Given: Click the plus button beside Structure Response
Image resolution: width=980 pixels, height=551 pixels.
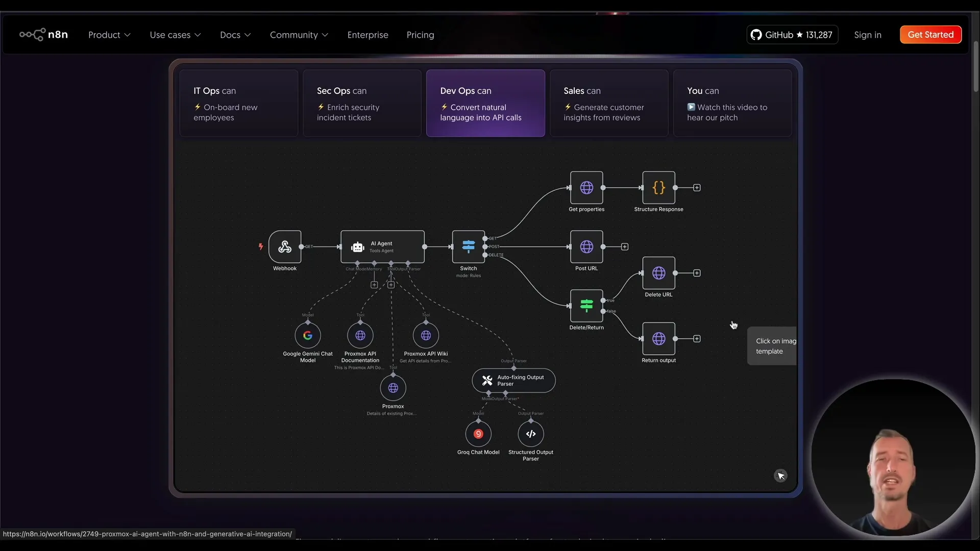Looking at the screenshot, I should pos(697,187).
